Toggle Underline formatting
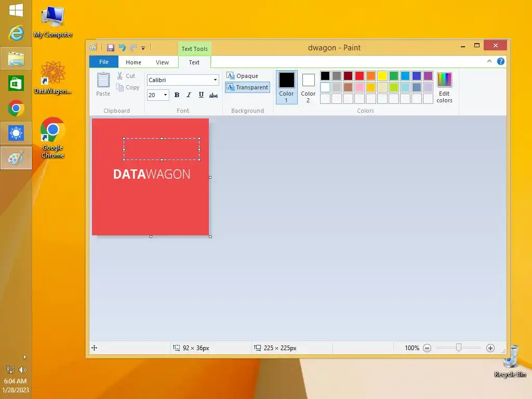 click(201, 95)
